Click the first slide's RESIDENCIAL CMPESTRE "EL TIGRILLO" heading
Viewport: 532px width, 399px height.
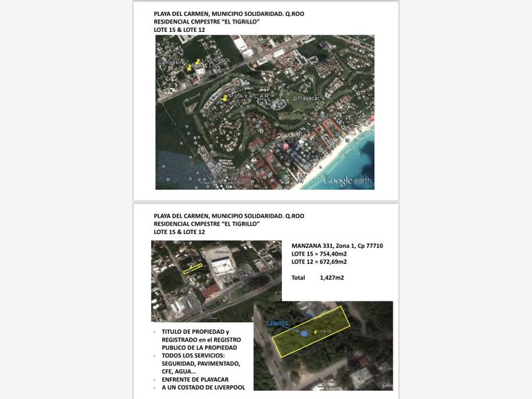pyautogui.click(x=206, y=21)
